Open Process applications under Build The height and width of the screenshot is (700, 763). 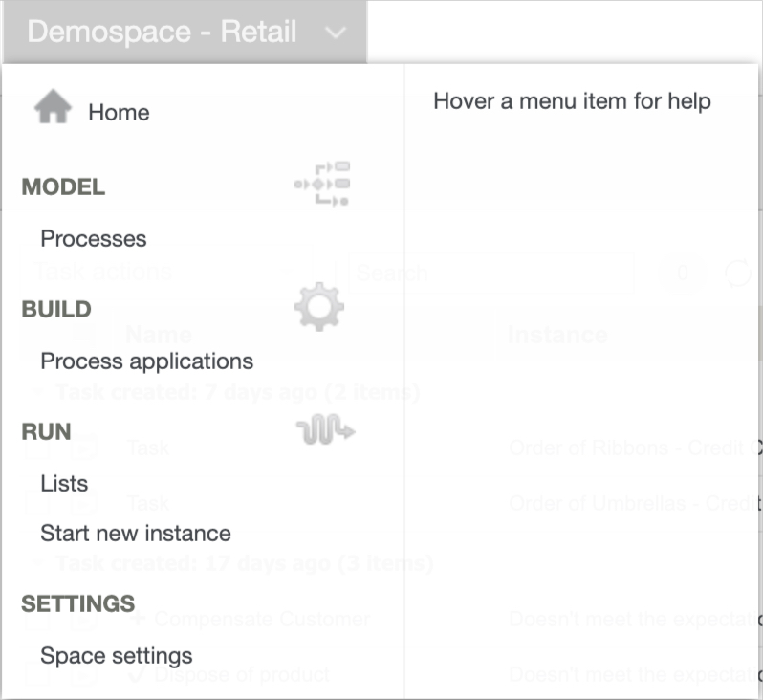(x=146, y=361)
